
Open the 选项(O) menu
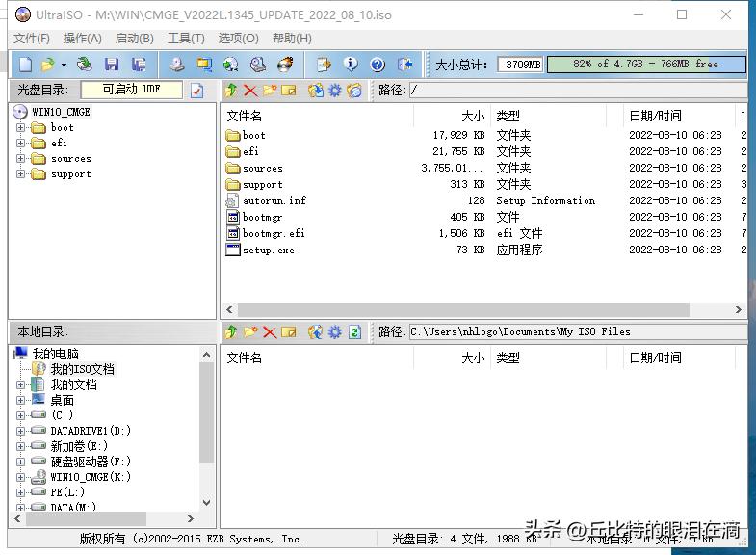[238, 39]
